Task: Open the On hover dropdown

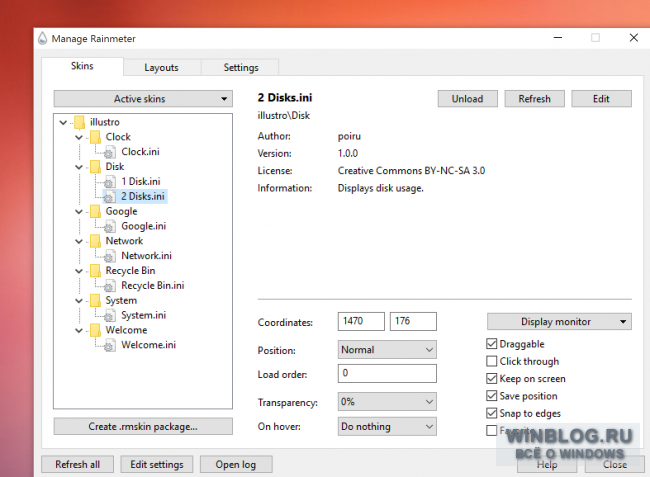Action: click(387, 426)
